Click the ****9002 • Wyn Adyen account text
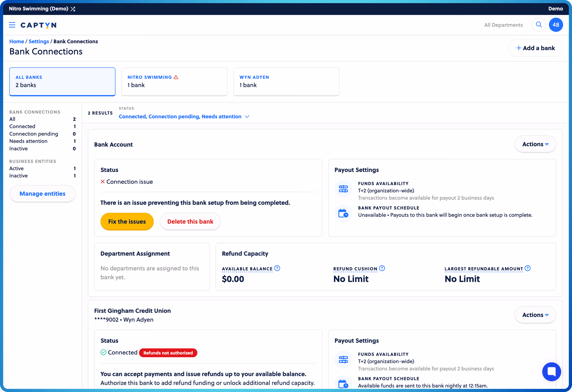572x392 pixels. pyautogui.click(x=124, y=320)
